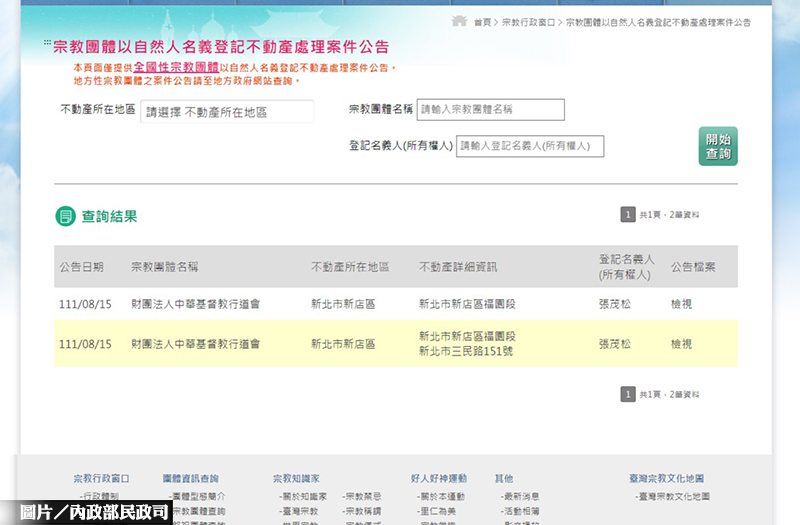Click the 宗教團體名稱 column header

(x=164, y=267)
